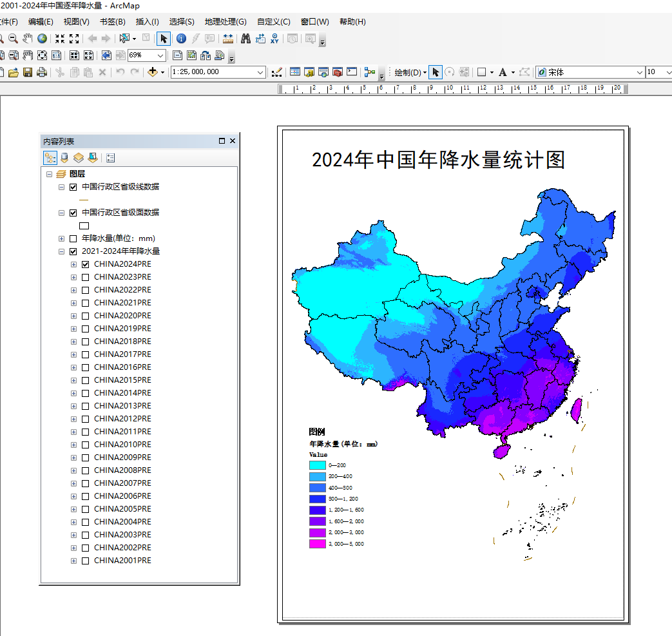
Task: Select the Measure ruler tool
Action: tap(227, 39)
